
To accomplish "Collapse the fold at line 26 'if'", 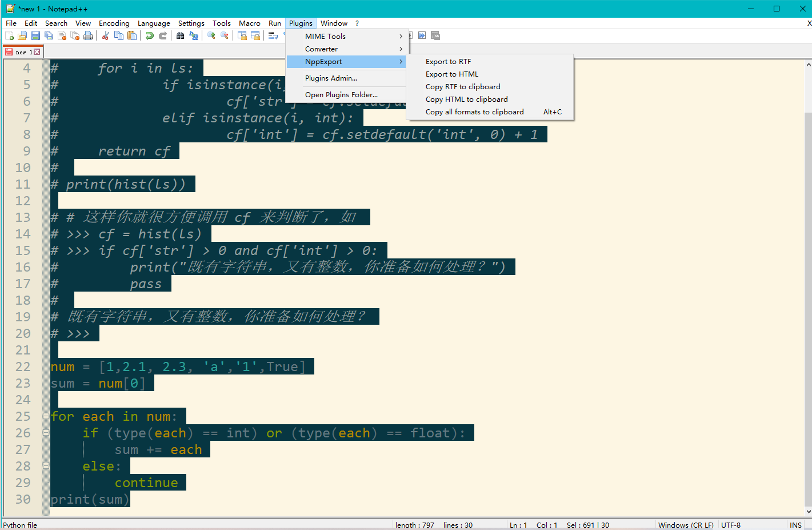I will coord(46,433).
